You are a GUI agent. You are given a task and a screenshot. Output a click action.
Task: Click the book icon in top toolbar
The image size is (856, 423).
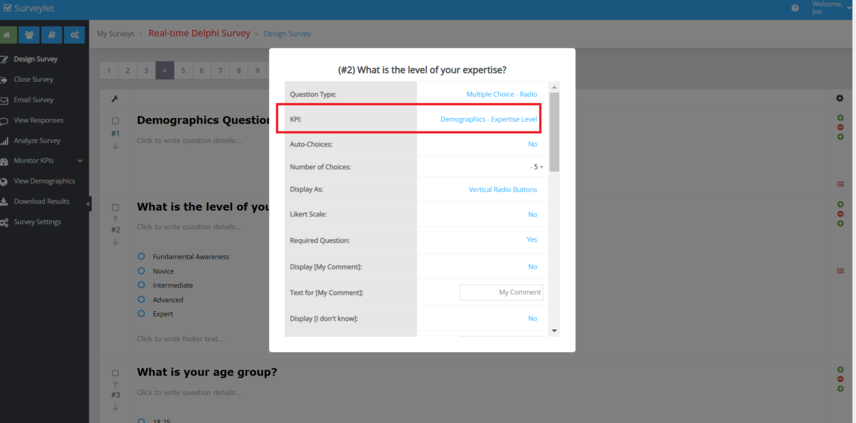click(52, 34)
